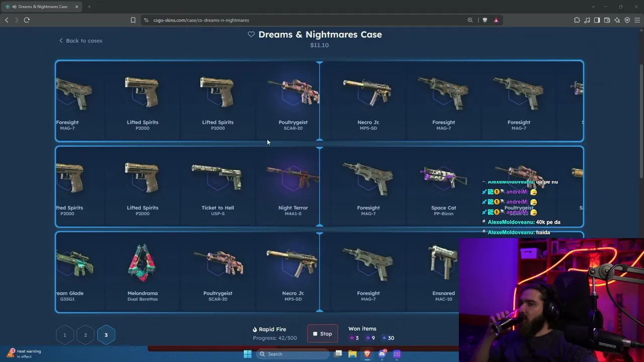
Task: Open the zoom magnifier icon in address bar
Action: pyautogui.click(x=470, y=20)
